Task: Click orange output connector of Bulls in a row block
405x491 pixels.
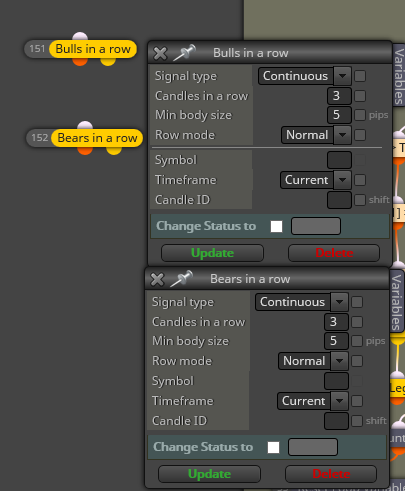Action: pyautogui.click(x=80, y=62)
